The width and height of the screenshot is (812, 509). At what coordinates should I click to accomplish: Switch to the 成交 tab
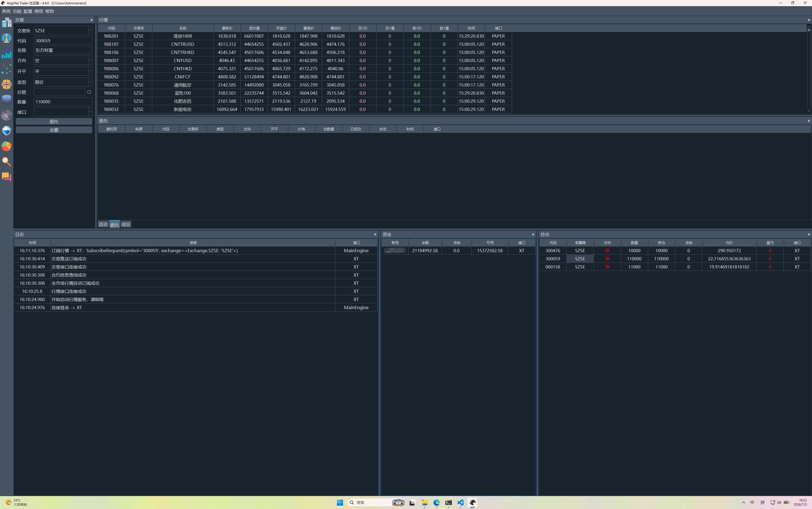coord(126,224)
